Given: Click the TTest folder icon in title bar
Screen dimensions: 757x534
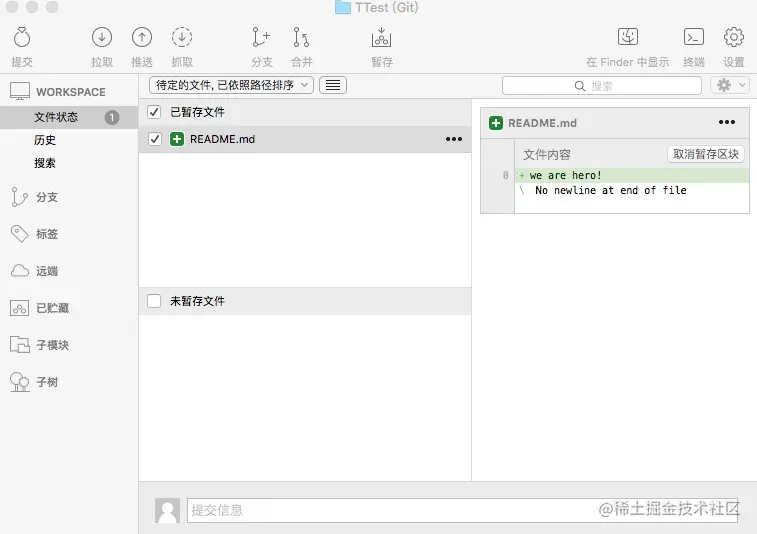Looking at the screenshot, I should coord(343,7).
